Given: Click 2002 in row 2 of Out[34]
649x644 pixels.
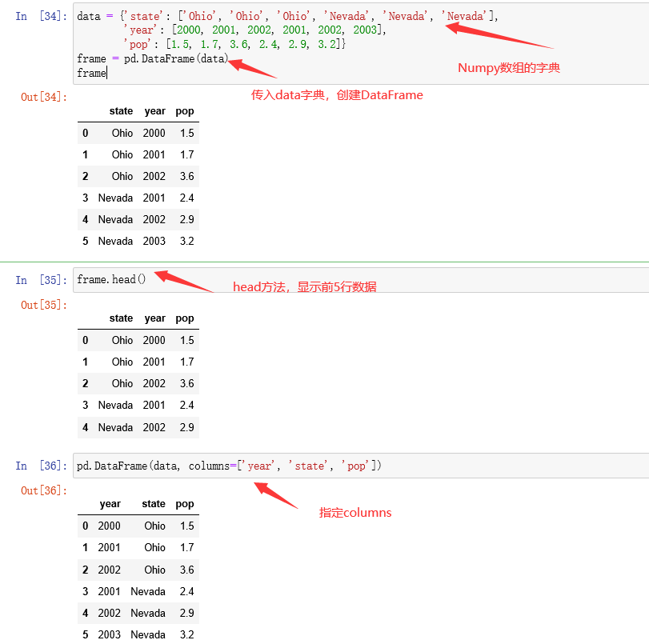Looking at the screenshot, I should [154, 176].
